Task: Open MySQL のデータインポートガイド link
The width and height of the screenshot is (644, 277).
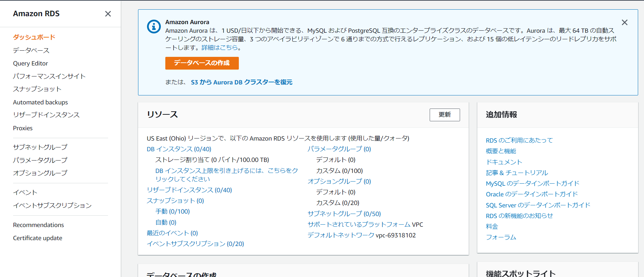Action: [533, 184]
